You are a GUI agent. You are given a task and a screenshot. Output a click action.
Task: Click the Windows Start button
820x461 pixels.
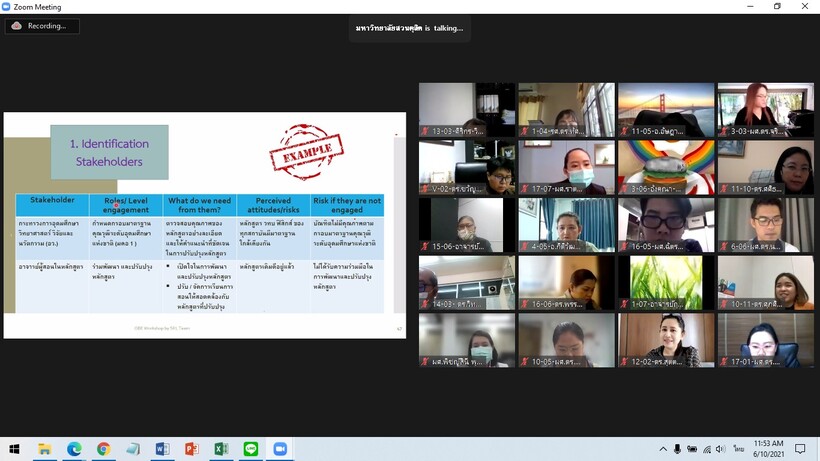coord(14,449)
